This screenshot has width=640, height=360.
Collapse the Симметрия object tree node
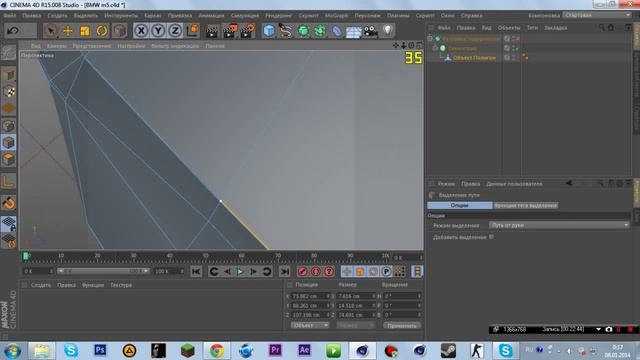(435, 48)
